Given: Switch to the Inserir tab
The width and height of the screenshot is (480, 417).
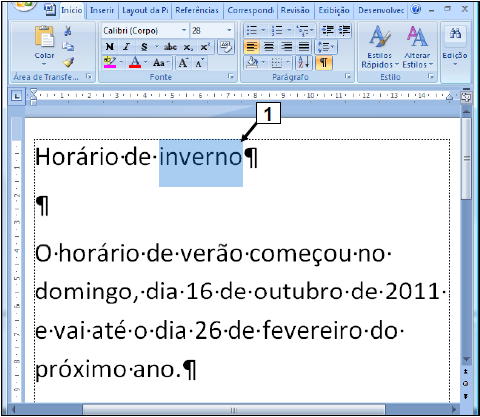Looking at the screenshot, I should pos(102,10).
